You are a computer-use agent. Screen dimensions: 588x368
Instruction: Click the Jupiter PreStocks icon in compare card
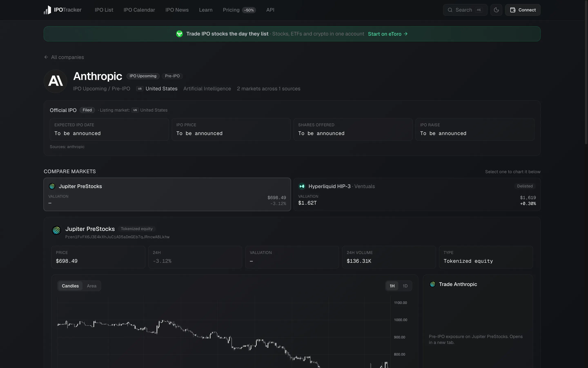tap(52, 186)
